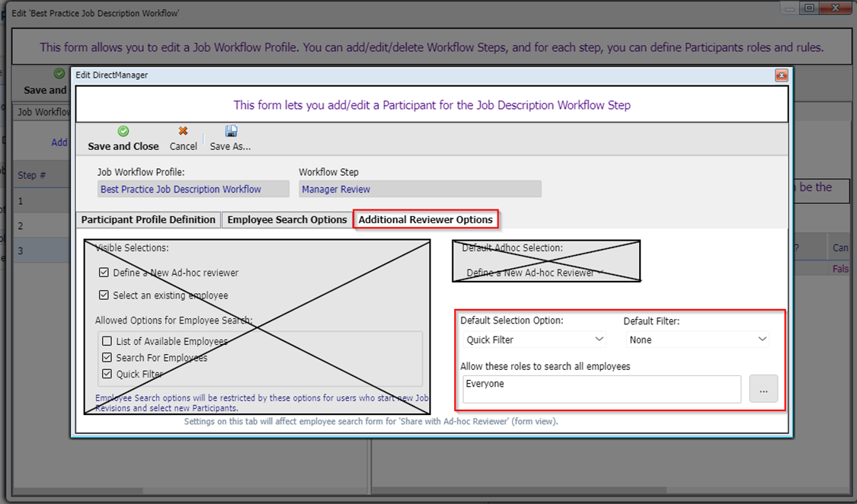This screenshot has width=857, height=504.
Task: Toggle Define a New Ad-hoc reviewer checkbox
Action: (x=104, y=273)
